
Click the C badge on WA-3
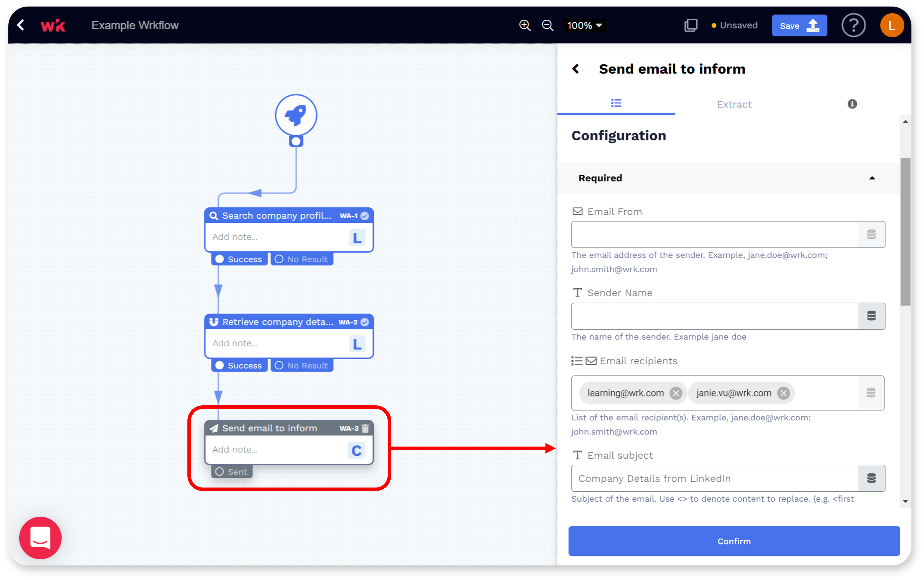pyautogui.click(x=356, y=450)
